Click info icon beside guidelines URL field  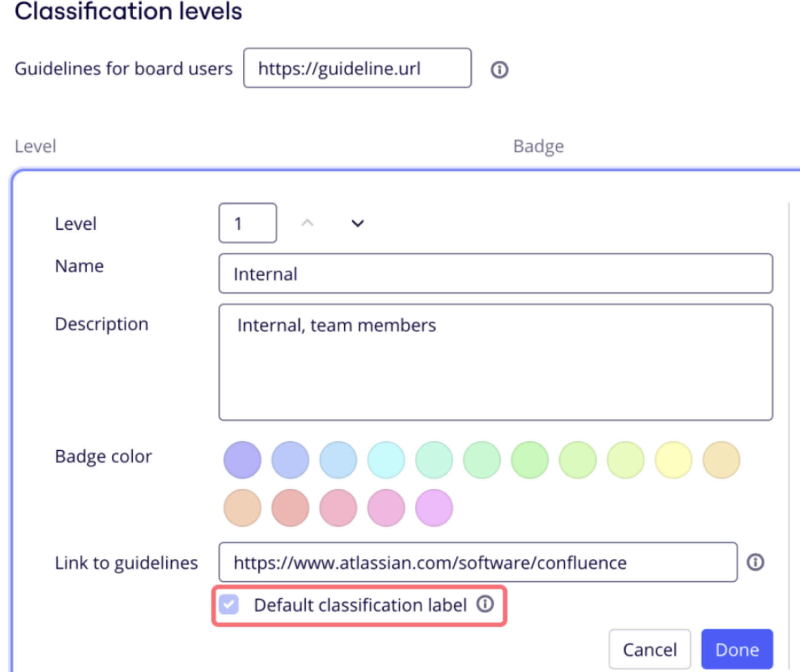pyautogui.click(x=499, y=70)
